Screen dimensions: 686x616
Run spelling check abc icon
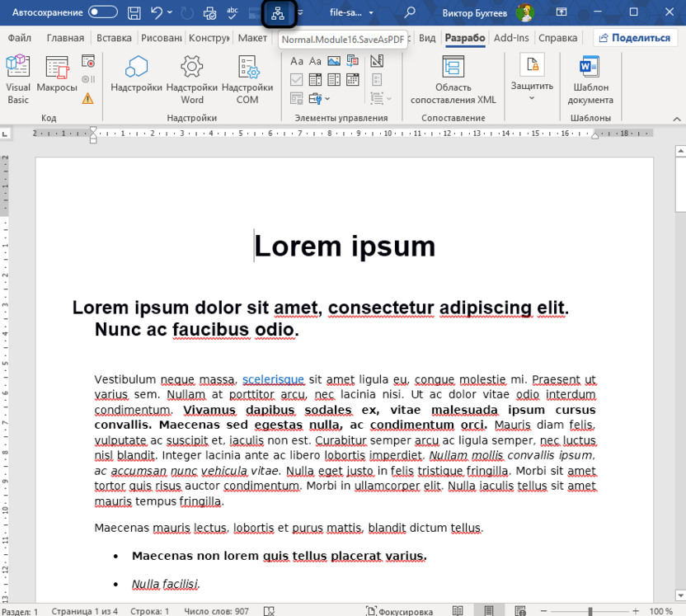click(233, 13)
